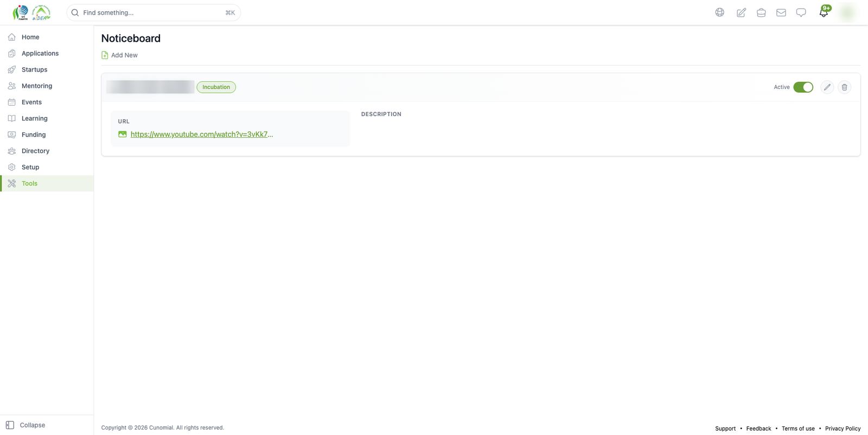Click the briefcase icon in the header

(761, 12)
